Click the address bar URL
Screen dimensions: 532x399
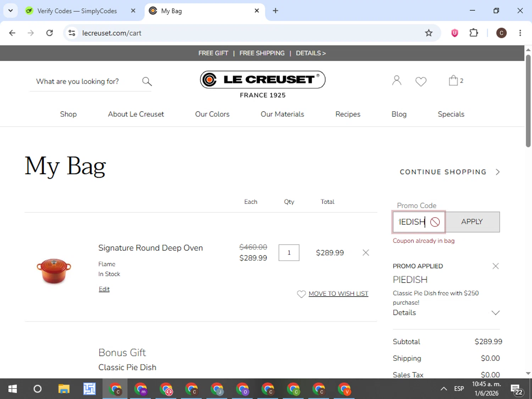[112, 33]
